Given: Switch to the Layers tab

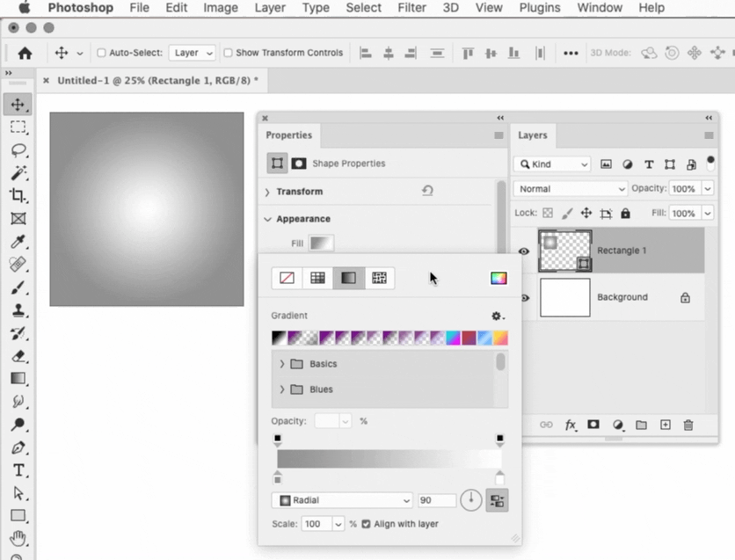Looking at the screenshot, I should 534,135.
